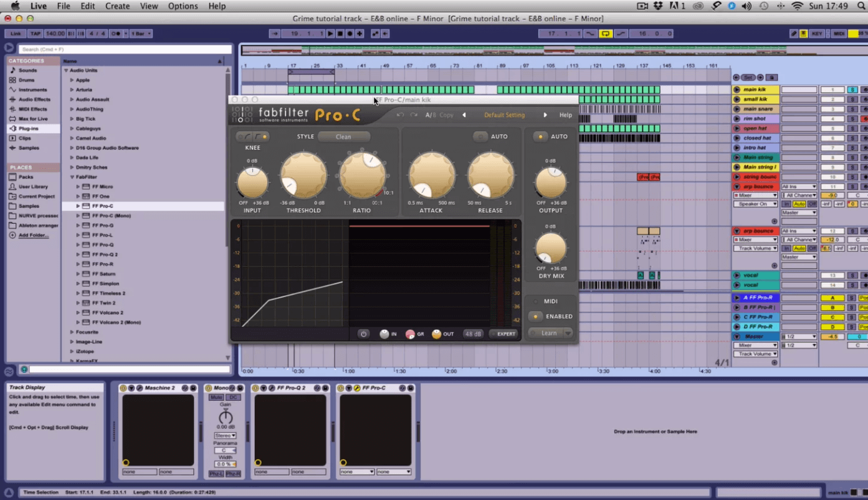Open the Create menu
The height and width of the screenshot is (500, 868).
[117, 6]
